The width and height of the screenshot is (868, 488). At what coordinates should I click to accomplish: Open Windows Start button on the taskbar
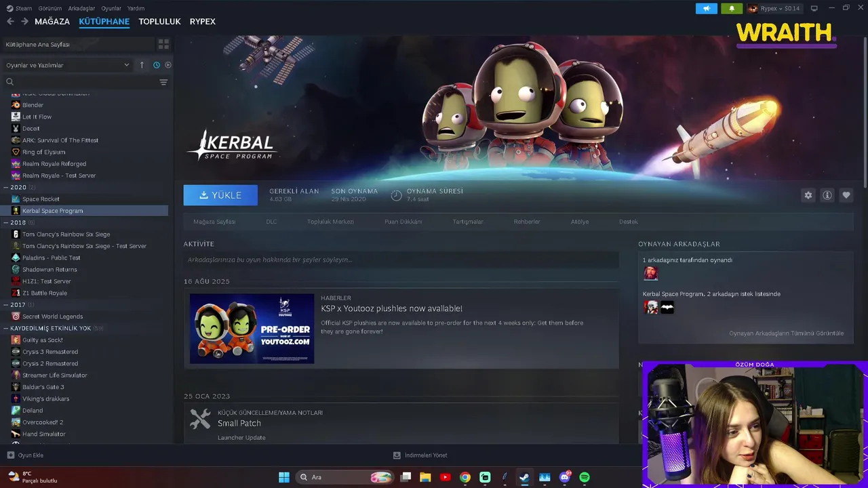tap(284, 477)
